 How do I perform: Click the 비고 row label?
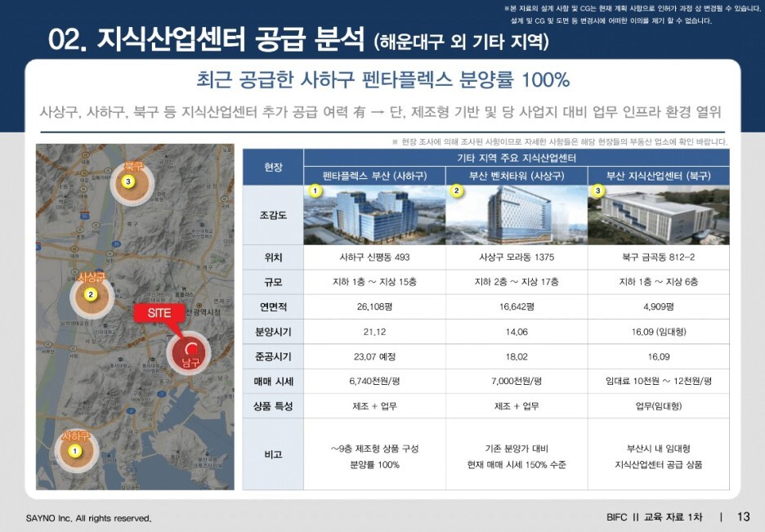273,454
